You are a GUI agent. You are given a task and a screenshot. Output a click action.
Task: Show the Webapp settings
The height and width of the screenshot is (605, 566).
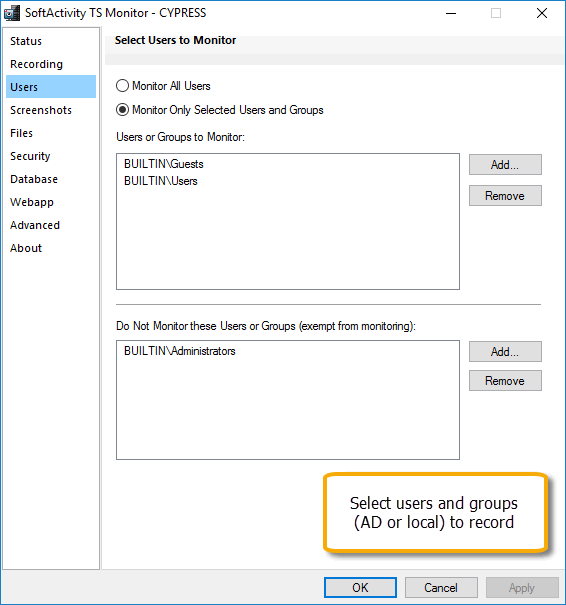(32, 202)
